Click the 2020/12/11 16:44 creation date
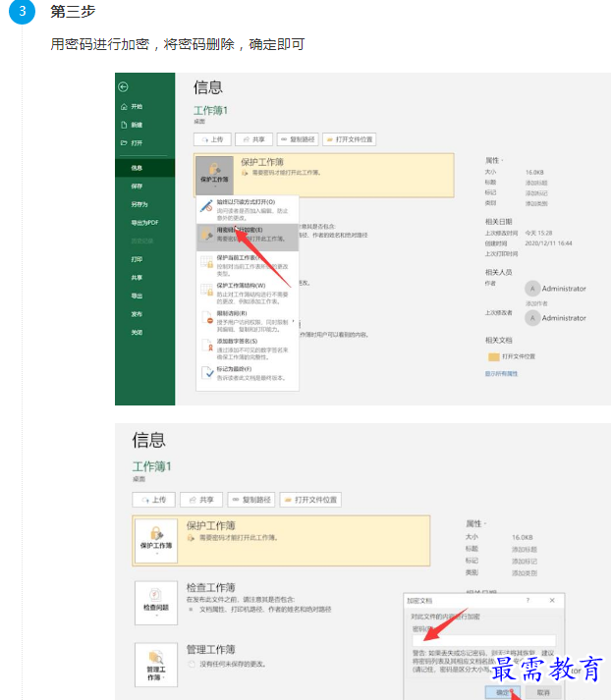This screenshot has height=700, width=611. tap(548, 243)
